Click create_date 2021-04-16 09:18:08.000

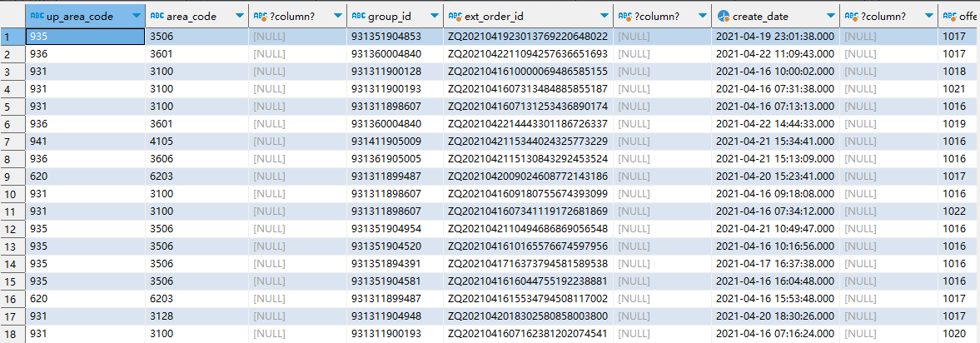[x=776, y=194]
